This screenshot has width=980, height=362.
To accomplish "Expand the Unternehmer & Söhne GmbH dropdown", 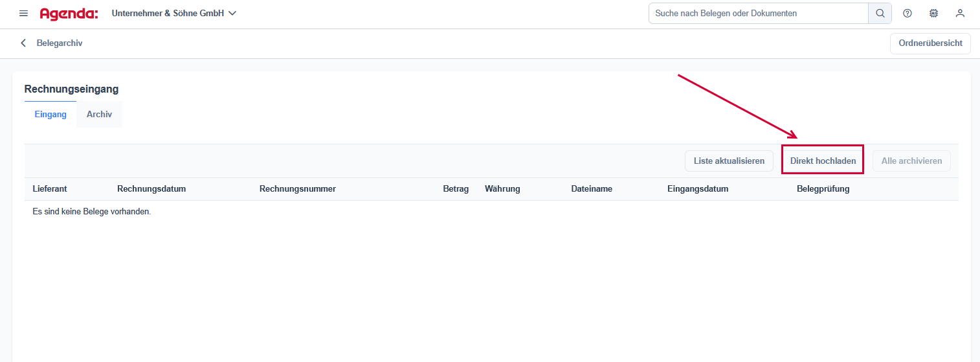I will pos(174,13).
